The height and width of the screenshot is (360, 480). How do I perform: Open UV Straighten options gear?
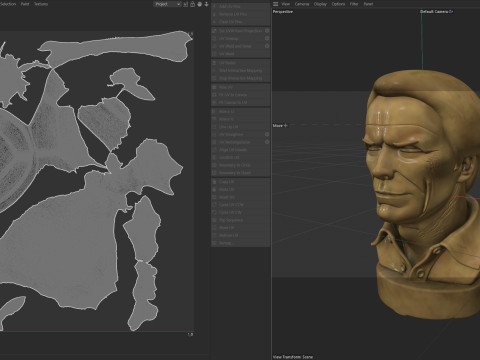[267, 134]
